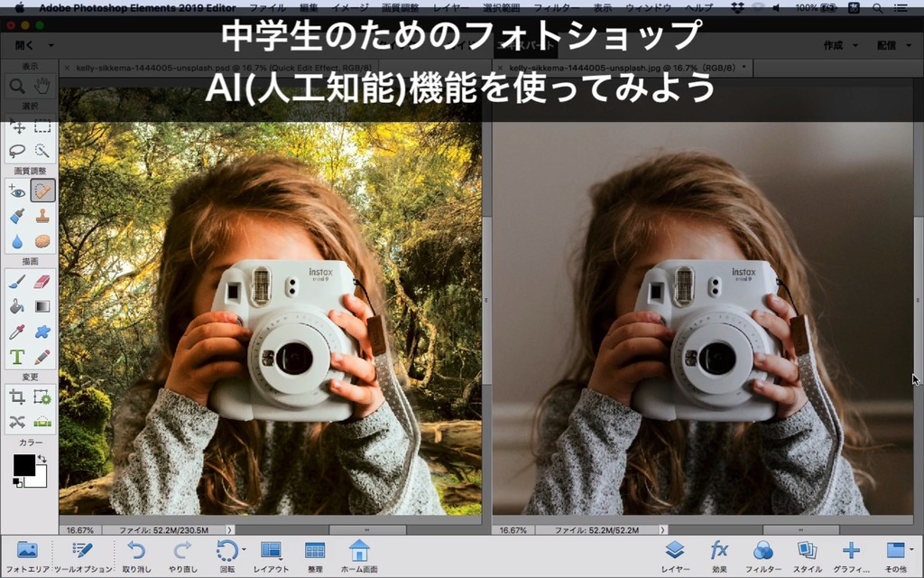
Task: Expand right document status info arrow
Action: coord(663,529)
